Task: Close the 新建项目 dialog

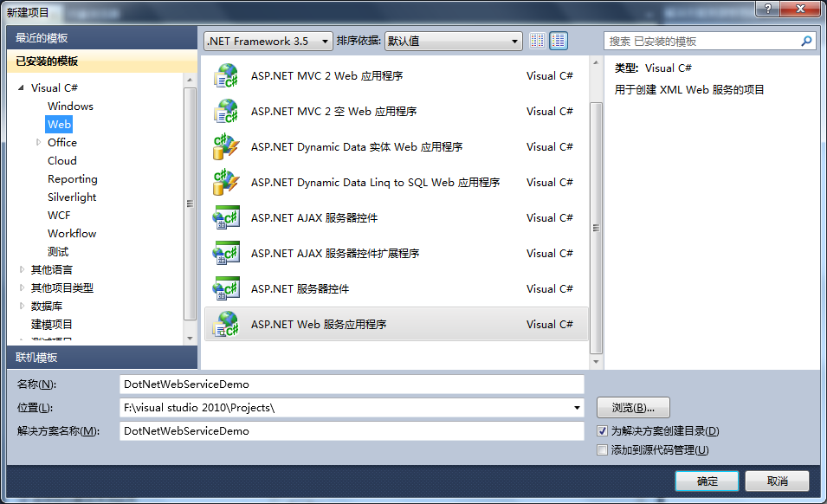Action: [799, 9]
